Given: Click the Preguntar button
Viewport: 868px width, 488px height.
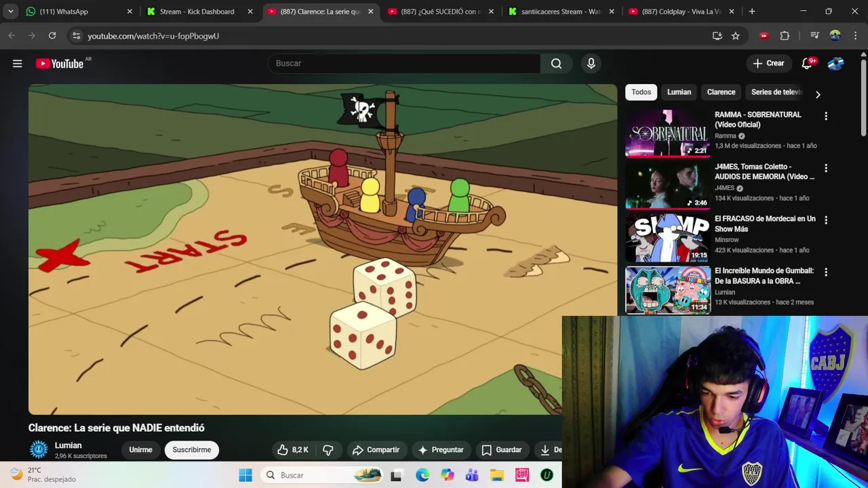Looking at the screenshot, I should tap(441, 449).
